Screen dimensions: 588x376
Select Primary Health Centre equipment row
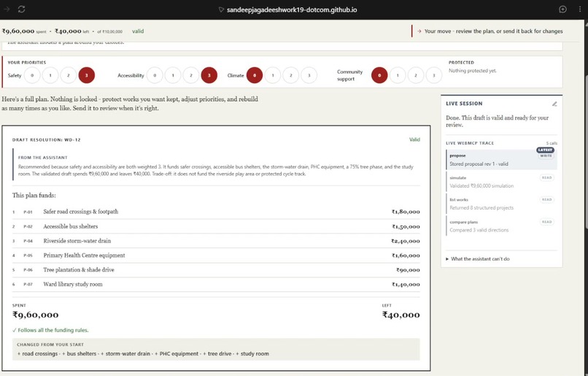216,256
